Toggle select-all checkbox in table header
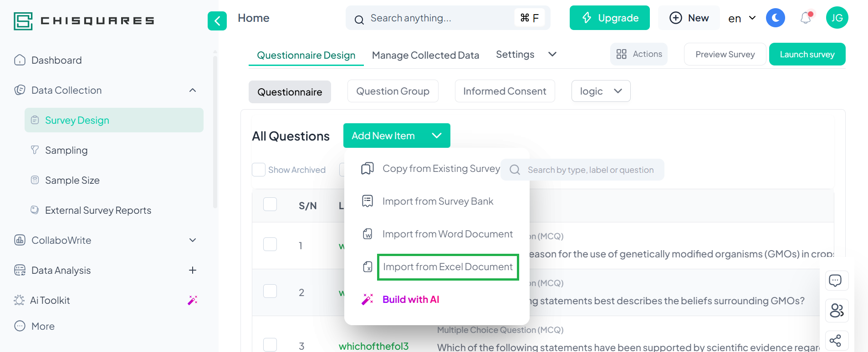This screenshot has width=868, height=352. point(270,204)
